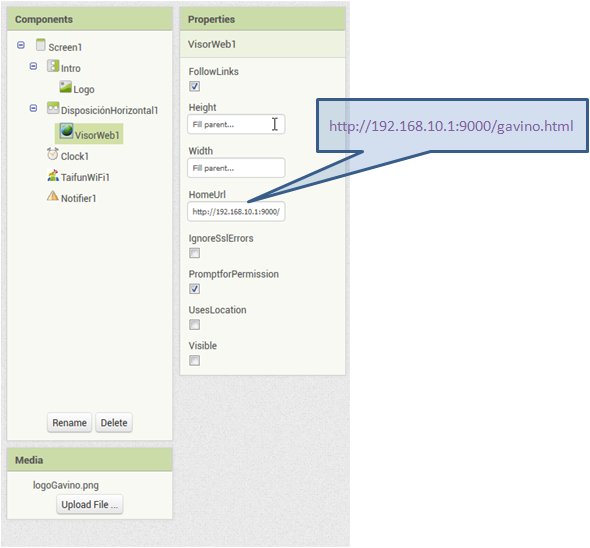Select the TaifunWiFi1 extension icon
Viewport: 590px width, 548px height.
[53, 175]
